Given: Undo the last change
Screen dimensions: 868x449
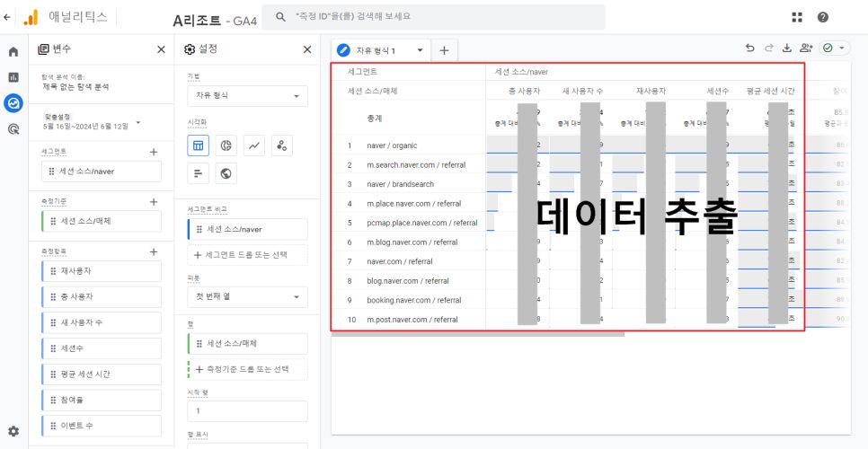Looking at the screenshot, I should tap(750, 48).
